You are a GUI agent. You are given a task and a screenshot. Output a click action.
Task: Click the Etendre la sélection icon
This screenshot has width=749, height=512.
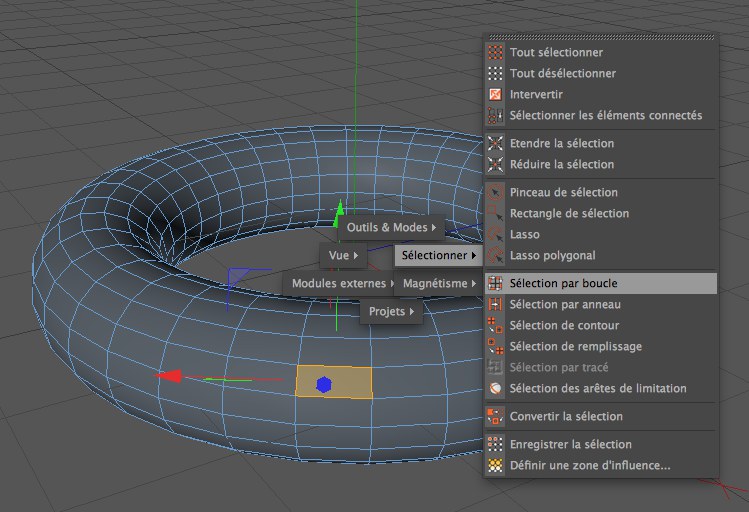pyautogui.click(x=494, y=143)
